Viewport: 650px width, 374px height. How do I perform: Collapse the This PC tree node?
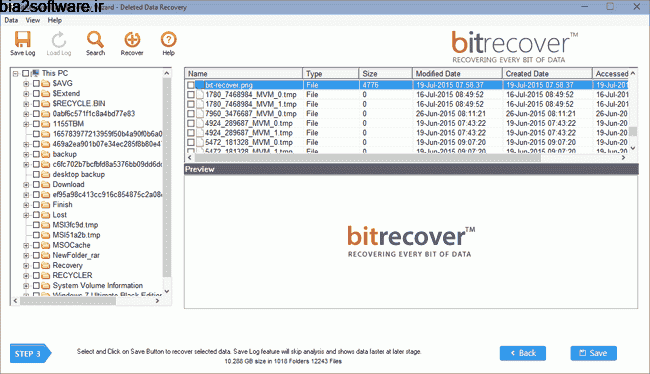point(15,74)
